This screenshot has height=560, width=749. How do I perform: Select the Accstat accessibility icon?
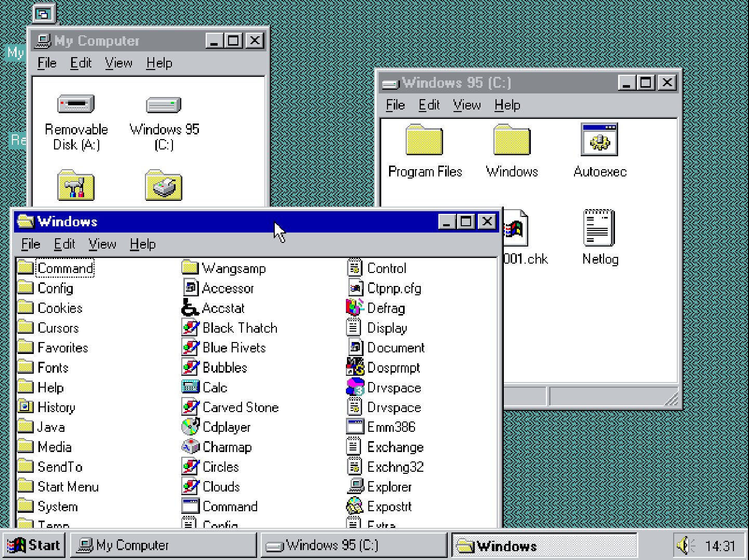pyautogui.click(x=190, y=308)
